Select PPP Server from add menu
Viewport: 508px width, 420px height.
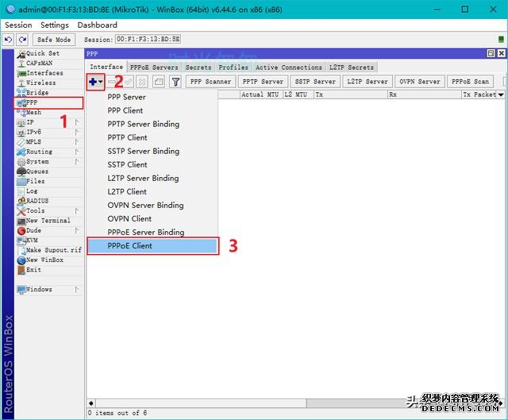click(152, 97)
